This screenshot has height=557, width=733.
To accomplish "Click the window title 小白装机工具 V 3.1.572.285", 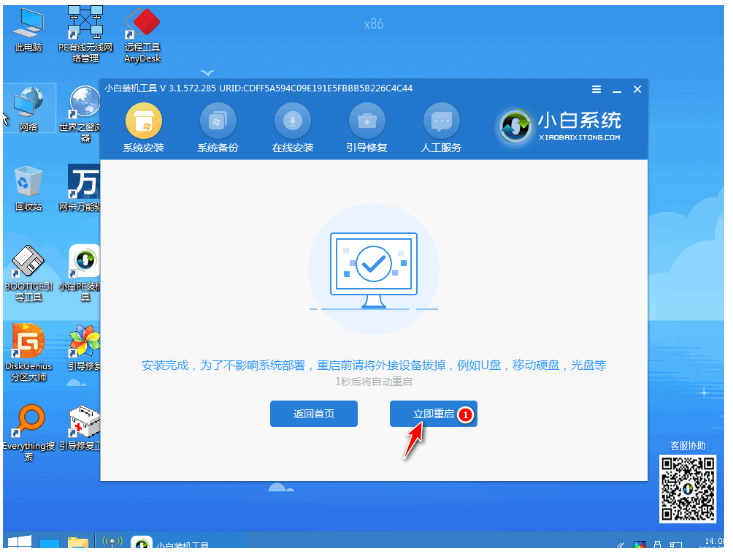I will tap(160, 88).
